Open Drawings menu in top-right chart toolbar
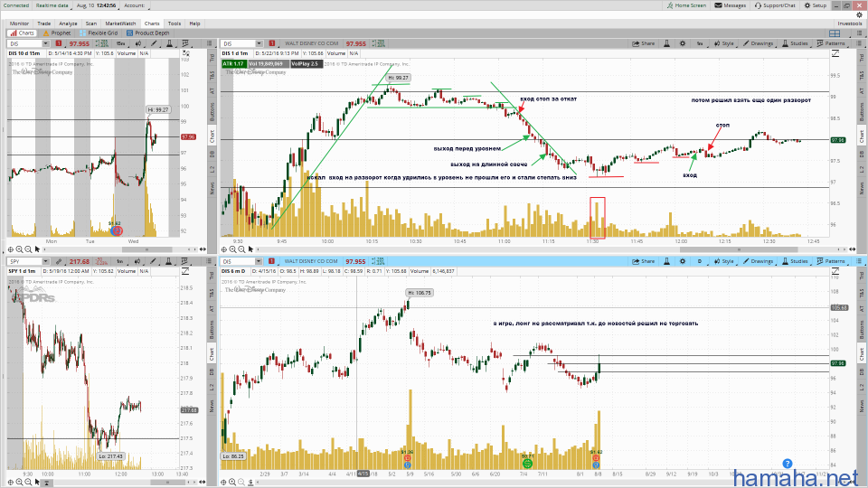Viewport: 868px width, 488px height. click(x=758, y=43)
